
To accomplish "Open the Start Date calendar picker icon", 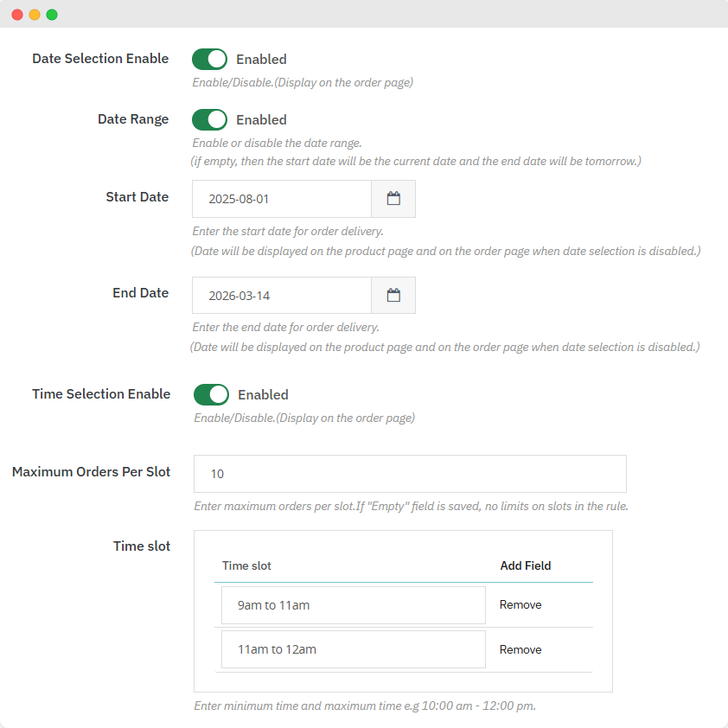I will pyautogui.click(x=393, y=199).
